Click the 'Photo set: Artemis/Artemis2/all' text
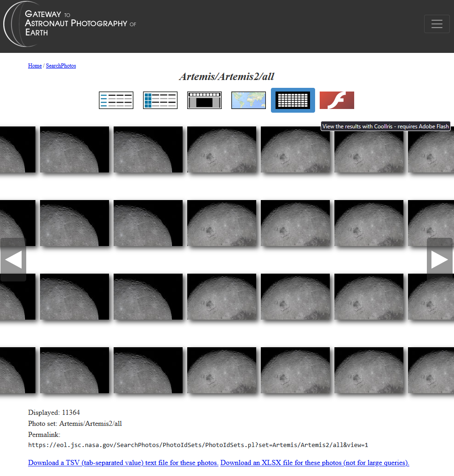Viewport: 454px width, 476px height. pos(75,424)
